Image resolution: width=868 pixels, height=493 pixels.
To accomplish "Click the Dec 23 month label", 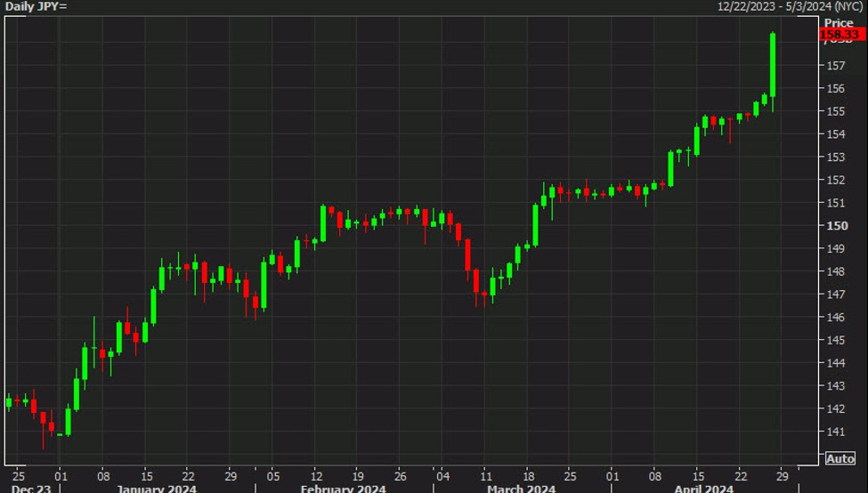I will [31, 489].
